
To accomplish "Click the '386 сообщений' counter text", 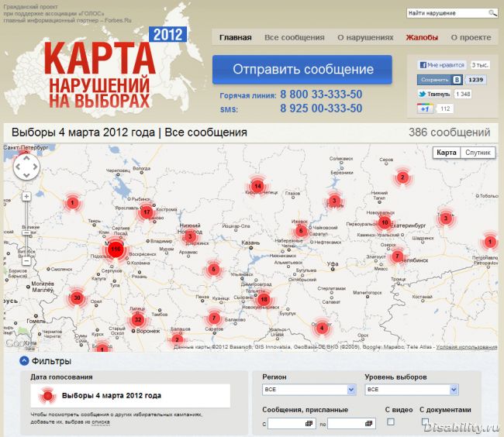I will click(x=450, y=132).
